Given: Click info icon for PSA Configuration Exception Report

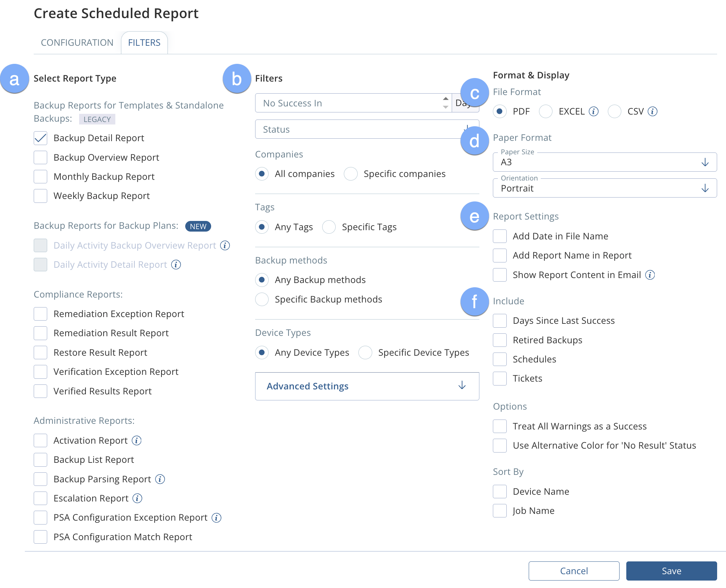Looking at the screenshot, I should click(216, 518).
